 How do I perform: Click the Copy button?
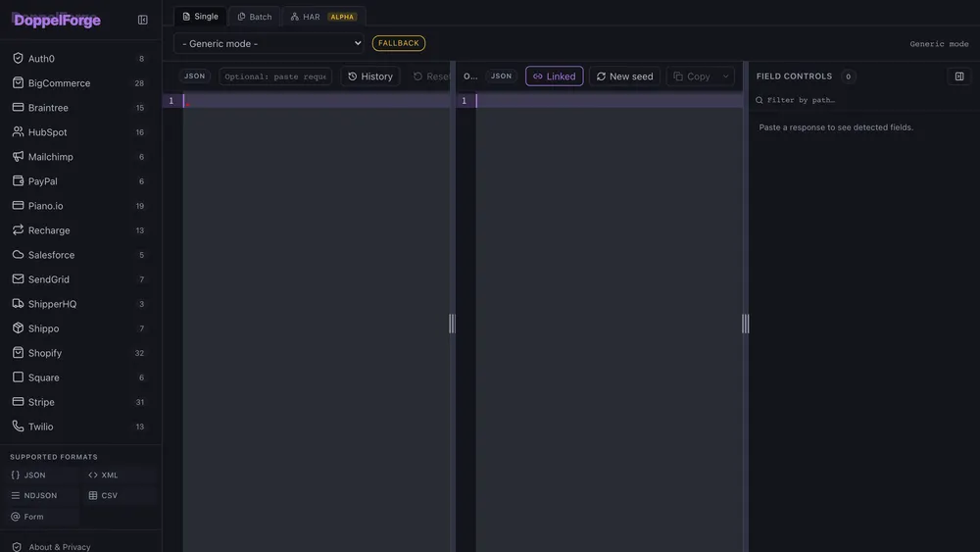[x=692, y=76]
